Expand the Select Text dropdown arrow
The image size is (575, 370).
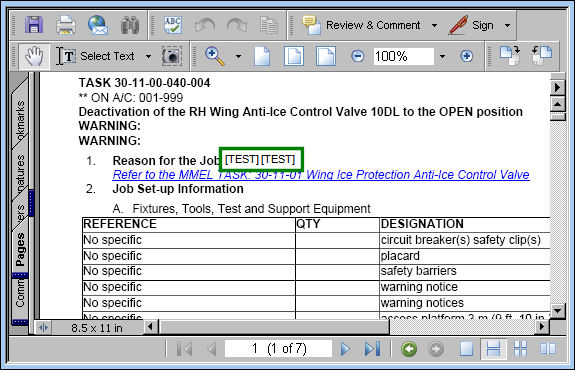coord(148,56)
